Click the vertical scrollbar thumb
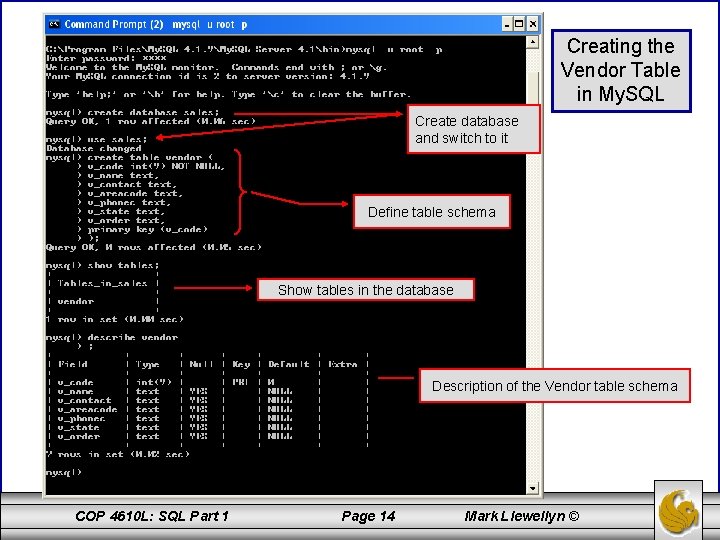 [x=532, y=87]
